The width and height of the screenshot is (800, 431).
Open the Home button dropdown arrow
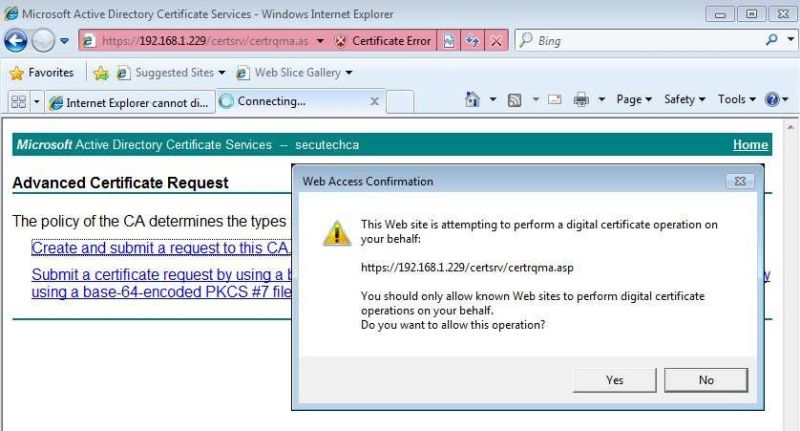[493, 99]
